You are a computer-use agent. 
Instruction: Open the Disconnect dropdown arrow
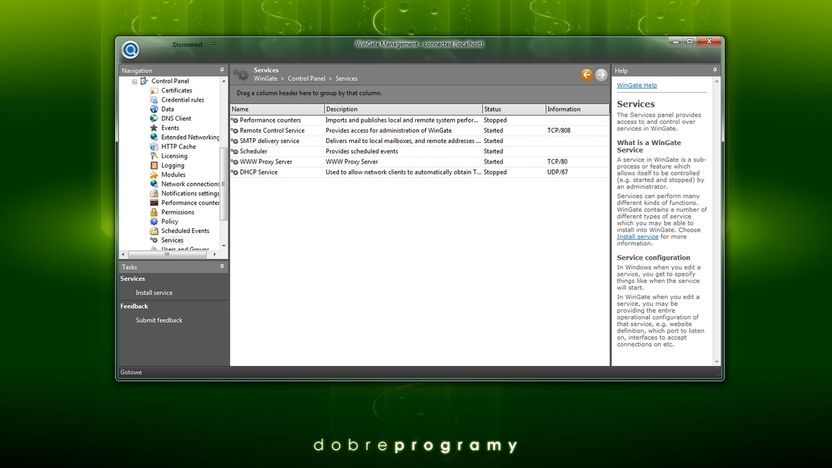(214, 45)
